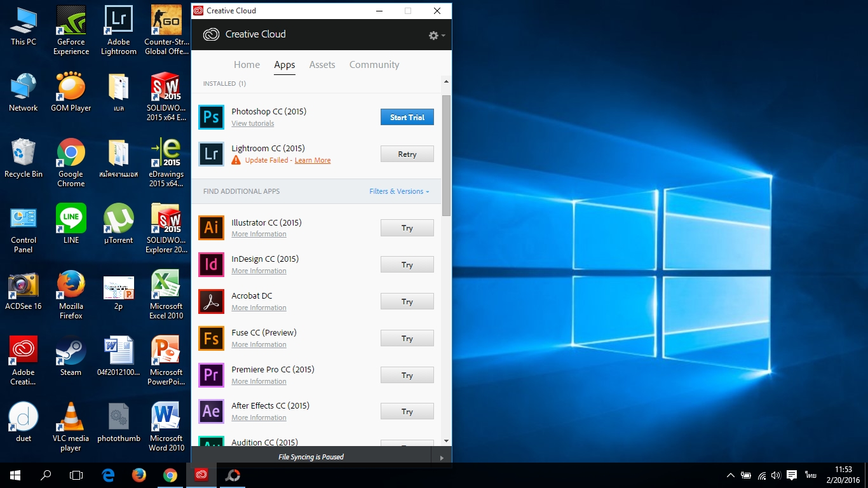Open Acrobat DC More Information link
Viewport: 868px width, 488px height.
pos(259,308)
